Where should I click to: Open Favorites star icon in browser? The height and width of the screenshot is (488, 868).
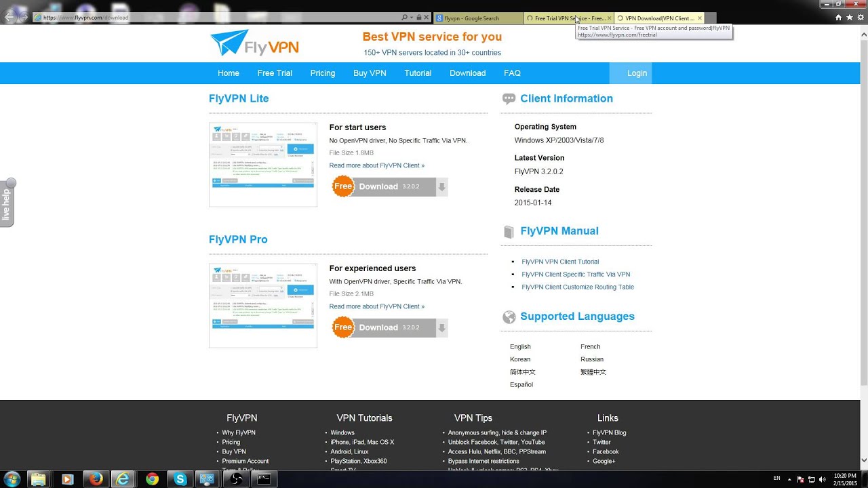coord(850,18)
